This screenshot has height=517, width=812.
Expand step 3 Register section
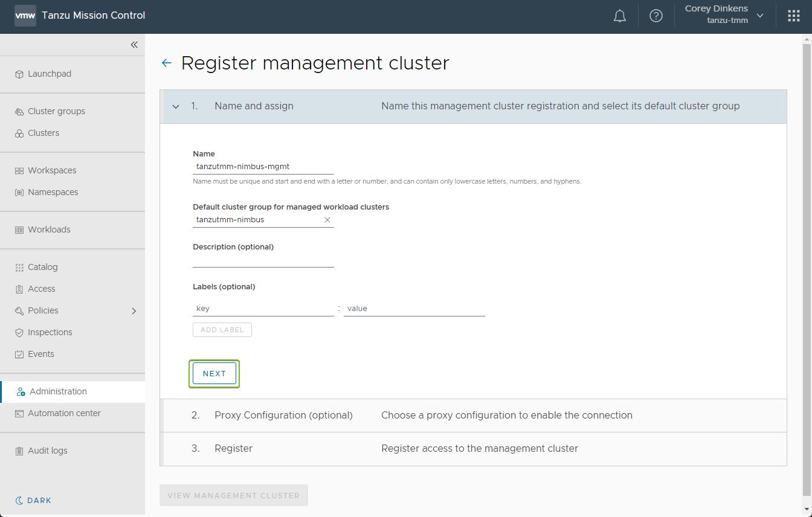[x=474, y=449]
